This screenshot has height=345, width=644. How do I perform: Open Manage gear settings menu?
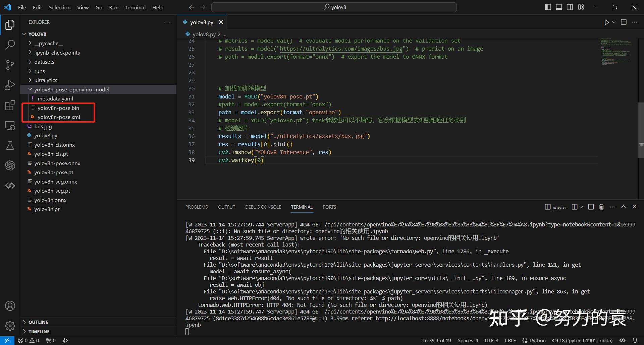(10, 326)
